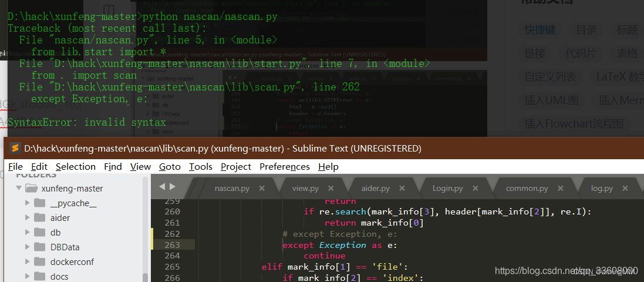Switch to the view.py tab
644x282 pixels.
(306, 189)
